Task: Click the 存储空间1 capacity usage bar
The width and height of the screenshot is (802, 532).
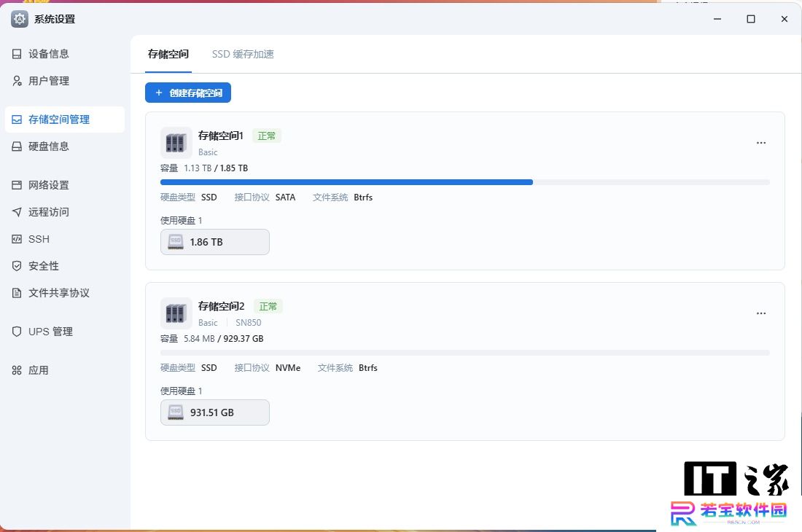Action: [x=465, y=182]
